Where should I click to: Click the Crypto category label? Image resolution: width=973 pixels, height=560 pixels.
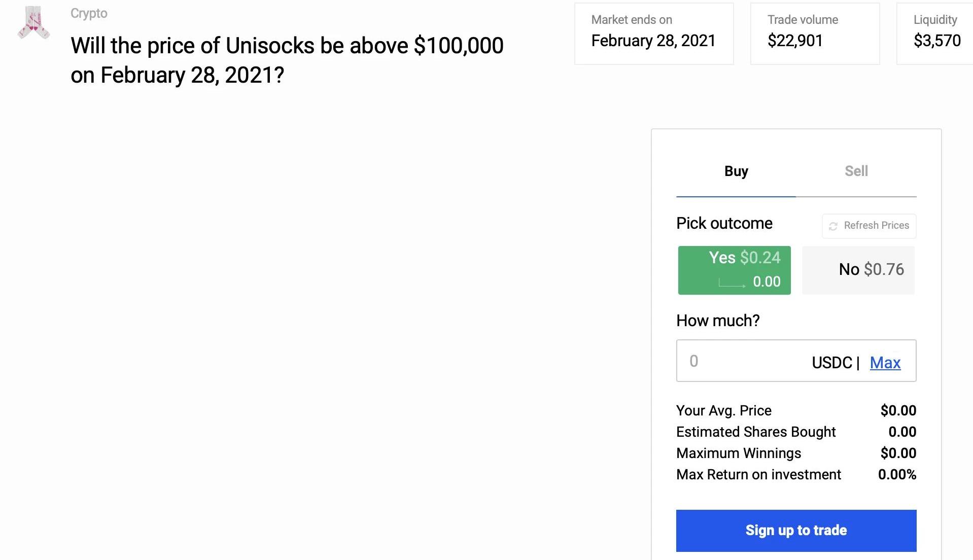click(x=89, y=13)
